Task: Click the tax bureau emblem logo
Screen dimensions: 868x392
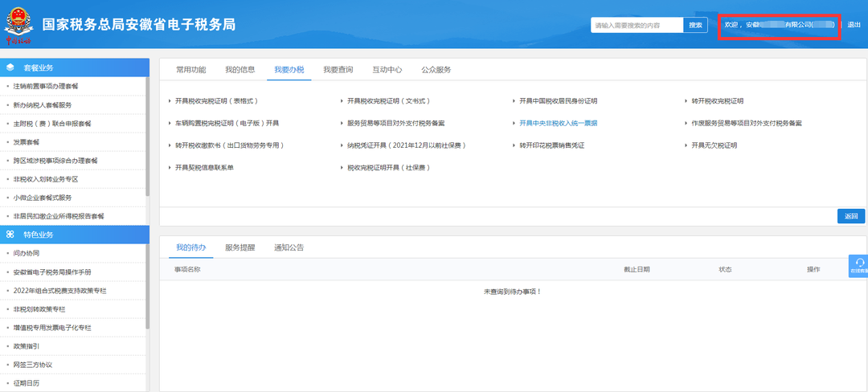Action: click(x=18, y=25)
